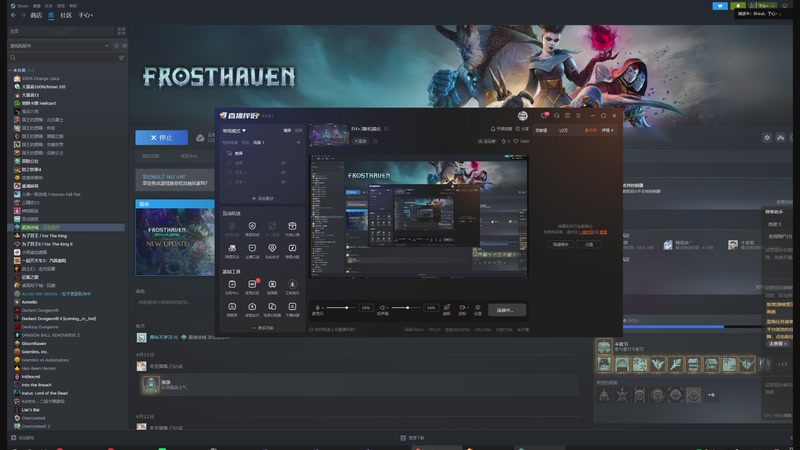Image resolution: width=800 pixels, height=450 pixels.
Task: Click the edit icon next to stream title
Action: [x=387, y=129]
